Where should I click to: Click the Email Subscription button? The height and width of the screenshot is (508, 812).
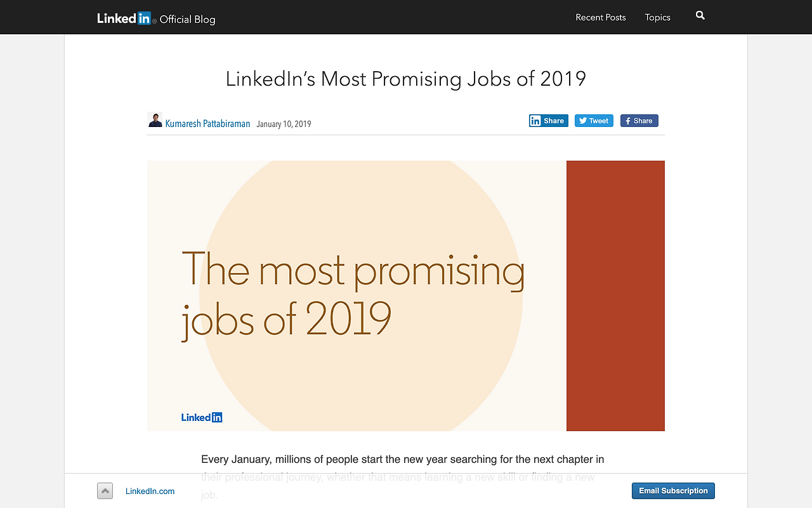673,491
